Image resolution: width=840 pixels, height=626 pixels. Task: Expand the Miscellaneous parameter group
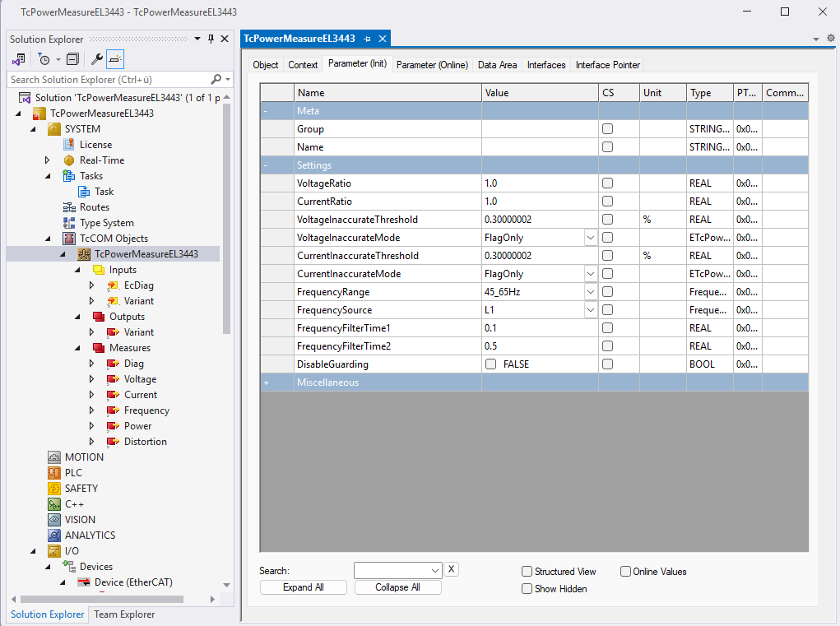click(267, 383)
